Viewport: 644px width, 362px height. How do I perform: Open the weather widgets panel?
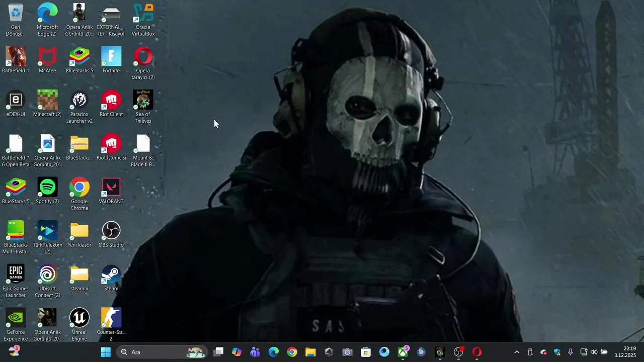tap(14, 351)
